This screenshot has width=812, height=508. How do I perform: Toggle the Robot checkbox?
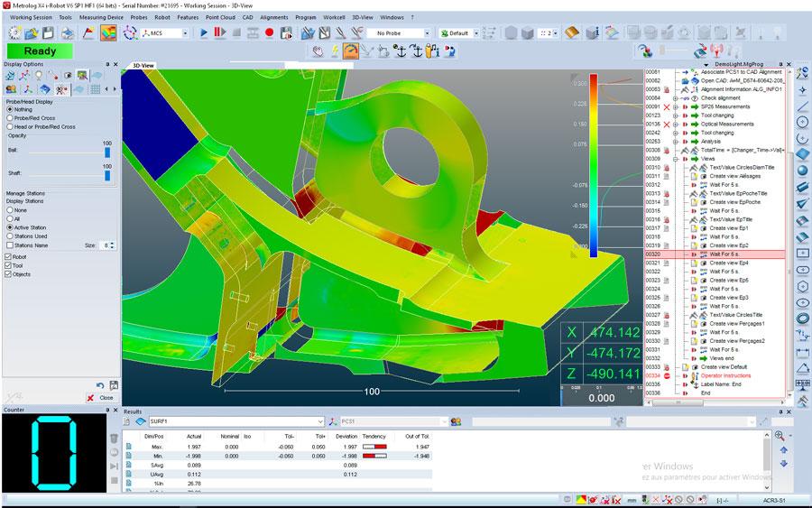(10, 256)
